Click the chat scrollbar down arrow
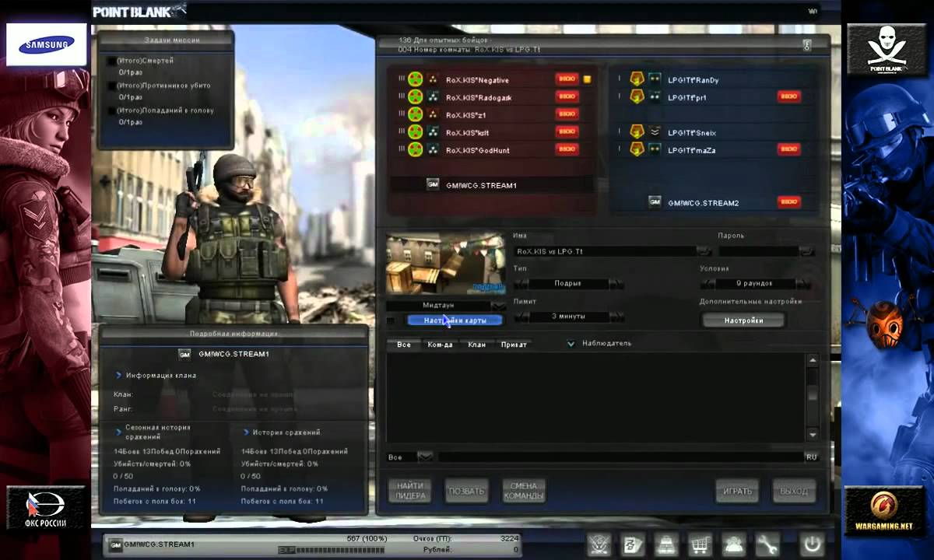Image resolution: width=934 pixels, height=560 pixels. [813, 434]
